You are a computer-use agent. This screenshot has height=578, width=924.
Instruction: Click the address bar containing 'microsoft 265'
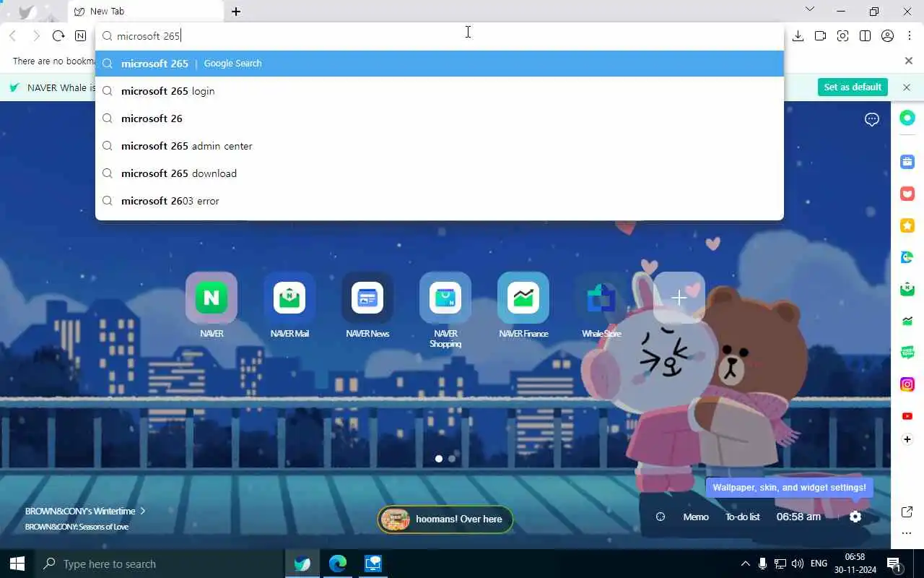coord(440,35)
